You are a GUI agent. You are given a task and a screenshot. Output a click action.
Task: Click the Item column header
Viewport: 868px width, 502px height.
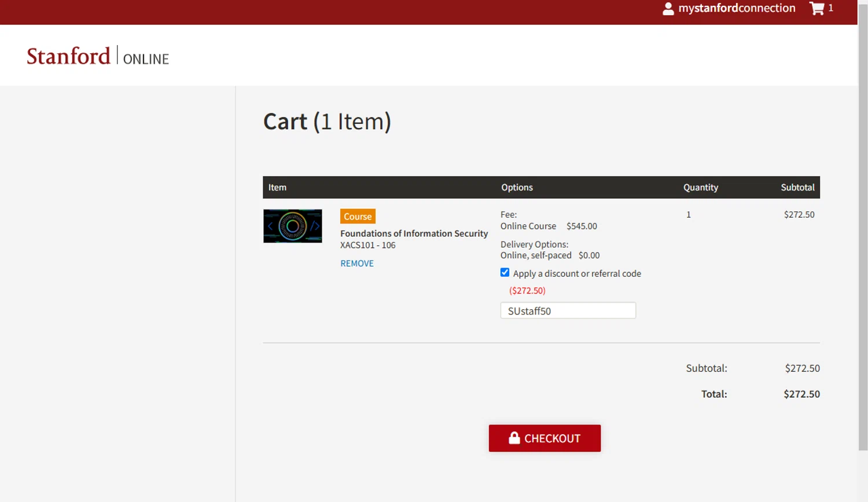coord(277,188)
